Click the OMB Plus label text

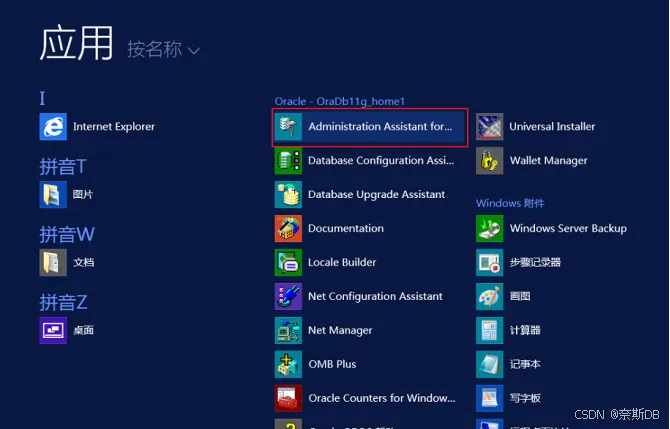pyautogui.click(x=332, y=364)
